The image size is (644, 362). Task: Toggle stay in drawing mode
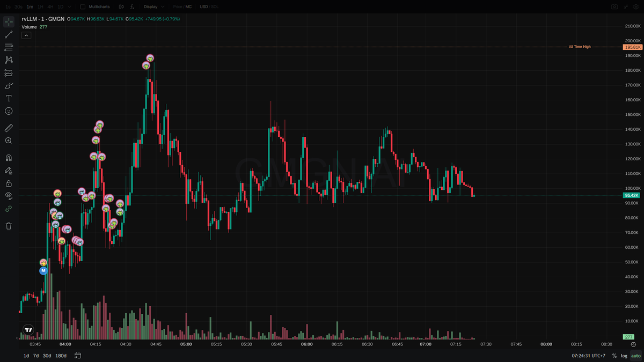coord(9,171)
